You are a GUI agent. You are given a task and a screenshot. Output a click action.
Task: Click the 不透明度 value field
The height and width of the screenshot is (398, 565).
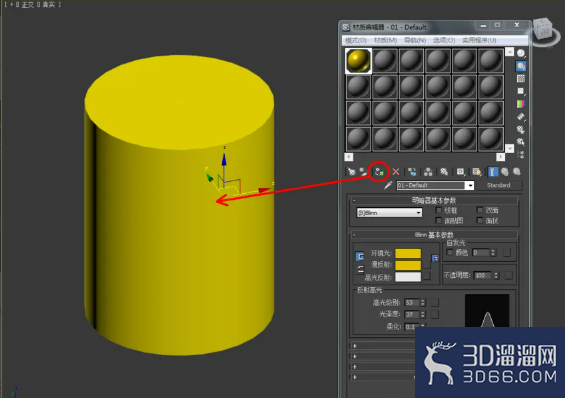483,276
